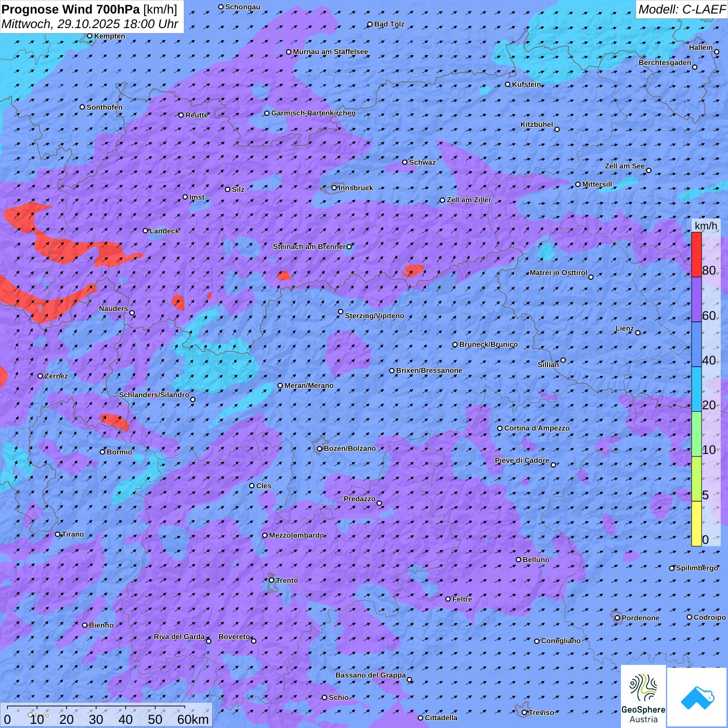Click the Kempten city marker
728x728 pixels.
tap(90, 36)
